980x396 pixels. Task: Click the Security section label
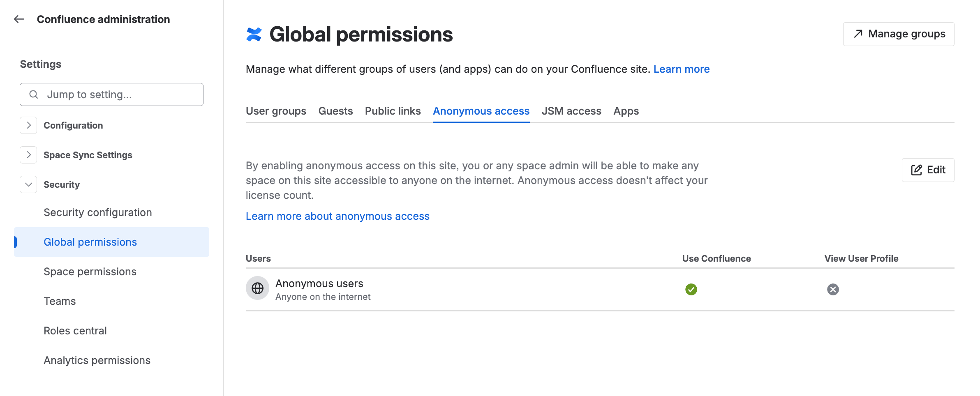pyautogui.click(x=62, y=184)
